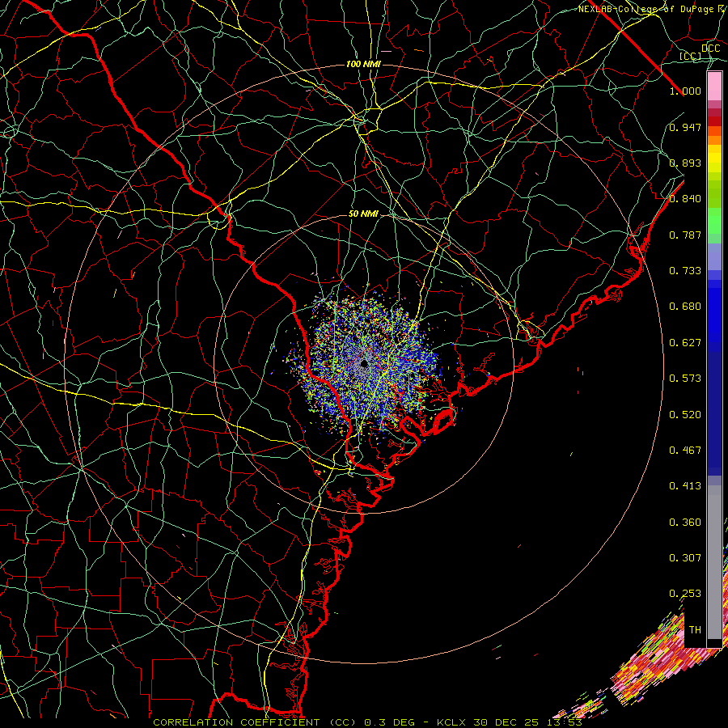Click the DCC label above the color bar
728x728 pixels.
711,49
